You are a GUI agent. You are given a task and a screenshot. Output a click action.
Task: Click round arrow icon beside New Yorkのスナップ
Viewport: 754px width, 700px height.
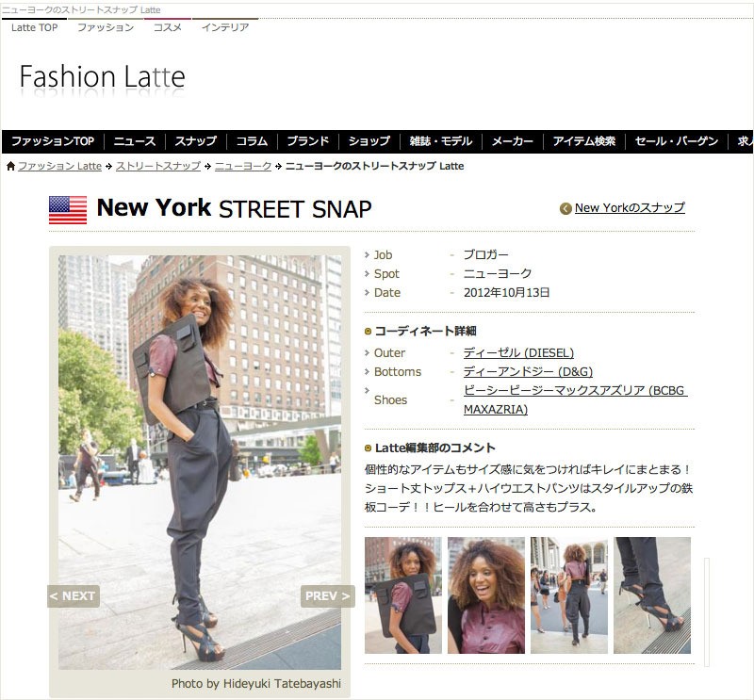565,208
